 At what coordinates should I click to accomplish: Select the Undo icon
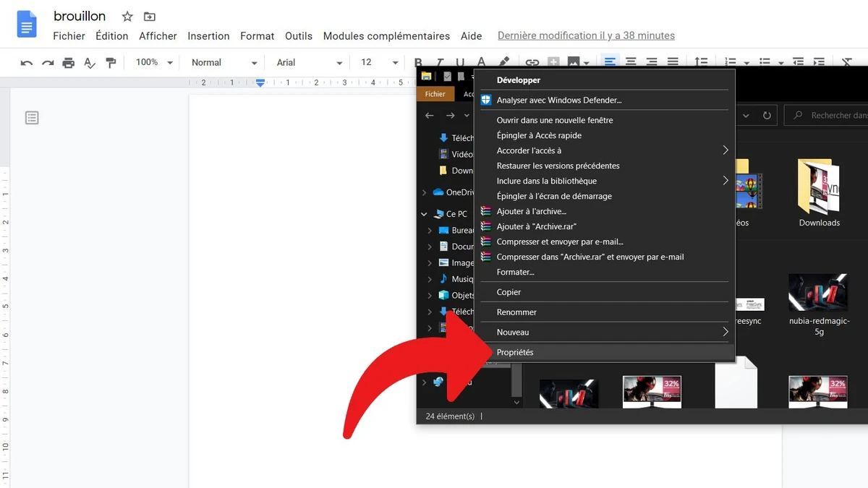26,62
